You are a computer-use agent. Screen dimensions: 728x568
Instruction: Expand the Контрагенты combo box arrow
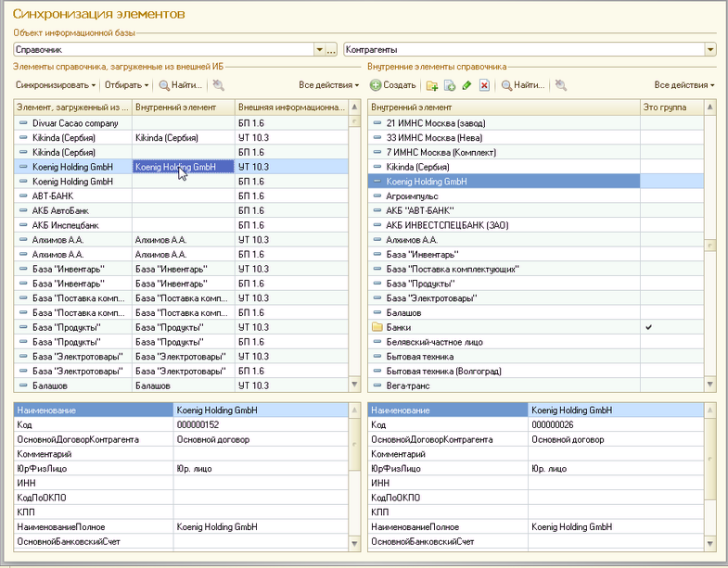(710, 50)
